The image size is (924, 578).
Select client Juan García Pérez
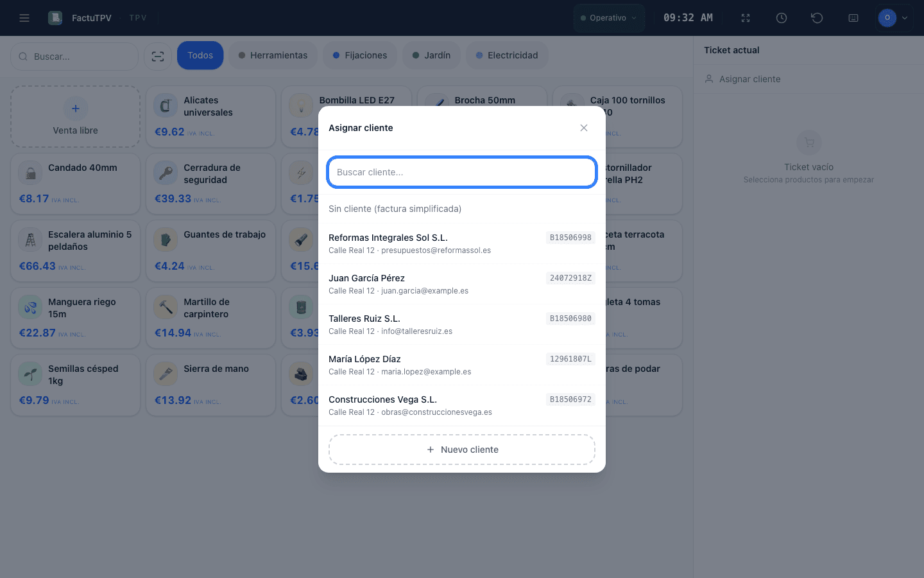tap(462, 284)
